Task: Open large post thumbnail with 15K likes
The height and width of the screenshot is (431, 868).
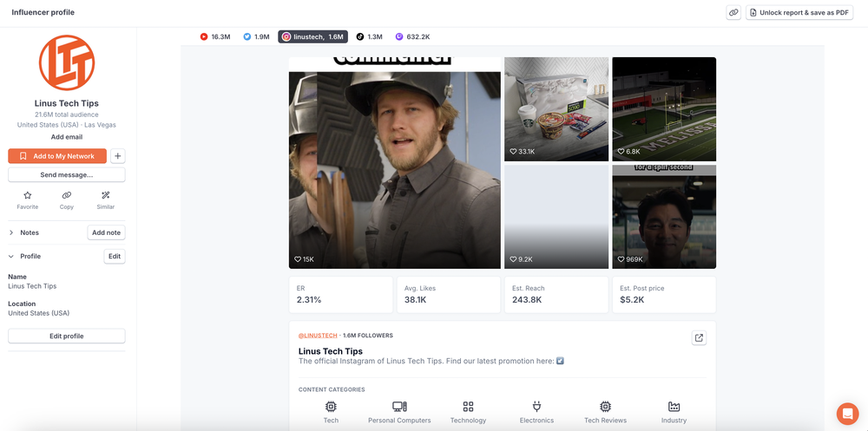Action: click(395, 163)
